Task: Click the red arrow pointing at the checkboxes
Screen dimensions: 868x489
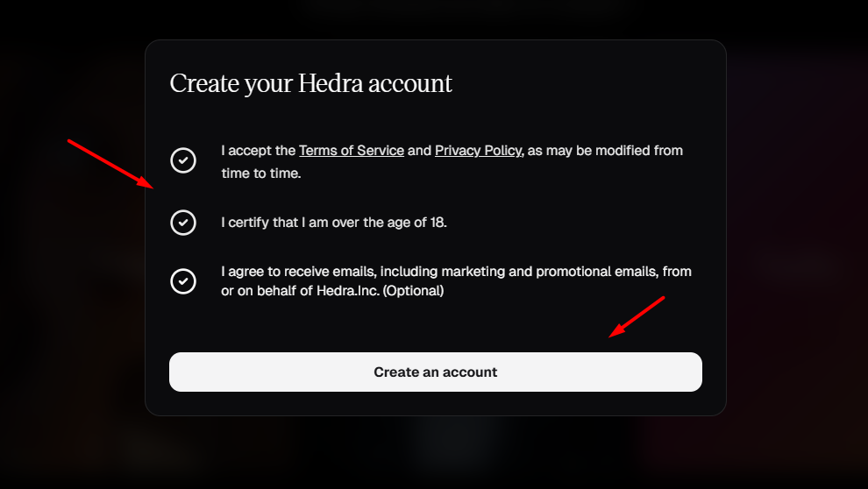Action: click(111, 164)
